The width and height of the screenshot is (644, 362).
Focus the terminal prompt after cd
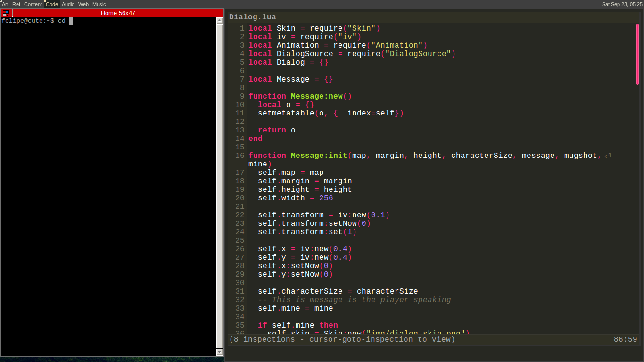71,21
